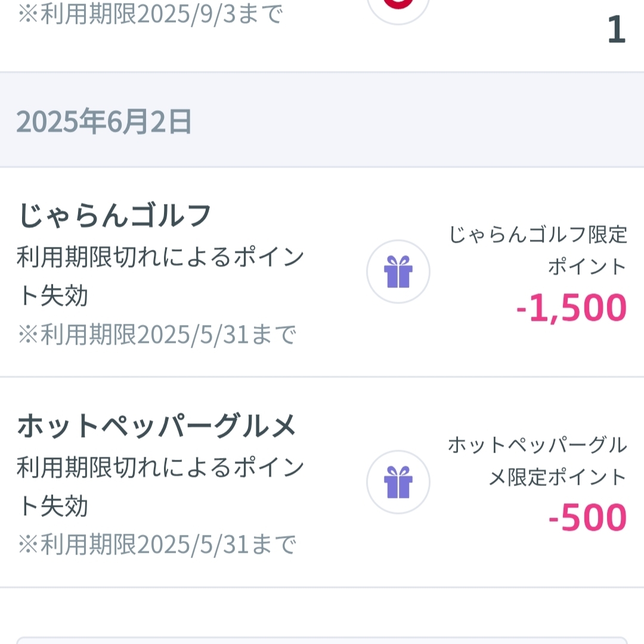Screen dimensions: 644x644
Task: Tap the gift icon beside ホットペッパーグルメ
Action: (398, 482)
